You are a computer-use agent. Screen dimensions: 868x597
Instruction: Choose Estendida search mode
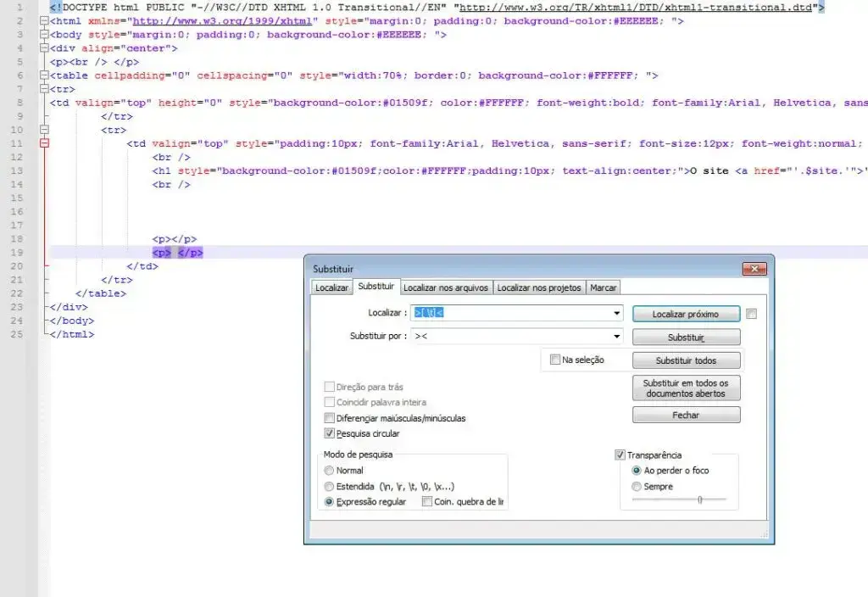330,487
